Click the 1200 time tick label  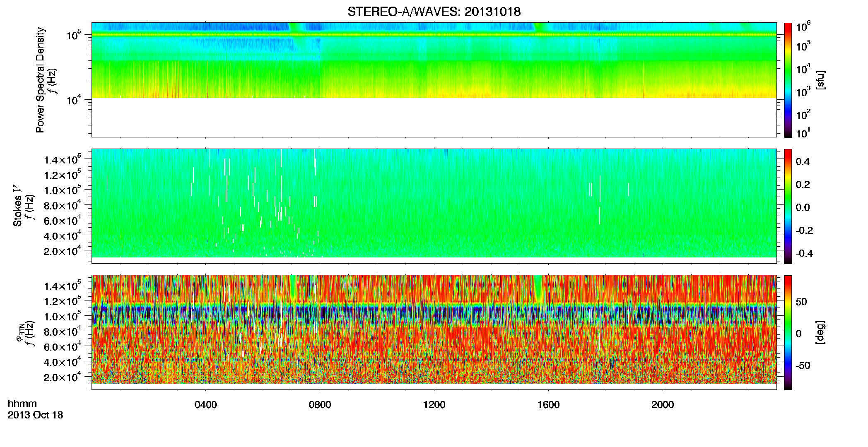[434, 405]
